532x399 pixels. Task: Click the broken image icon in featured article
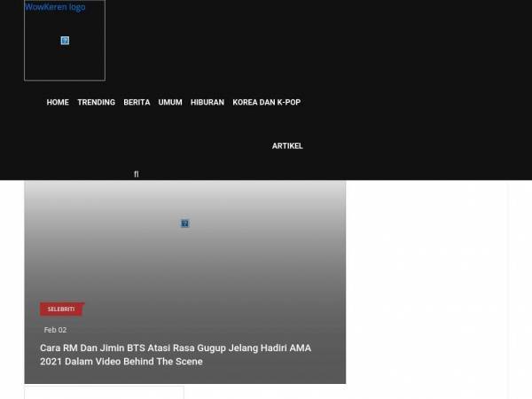click(x=184, y=223)
